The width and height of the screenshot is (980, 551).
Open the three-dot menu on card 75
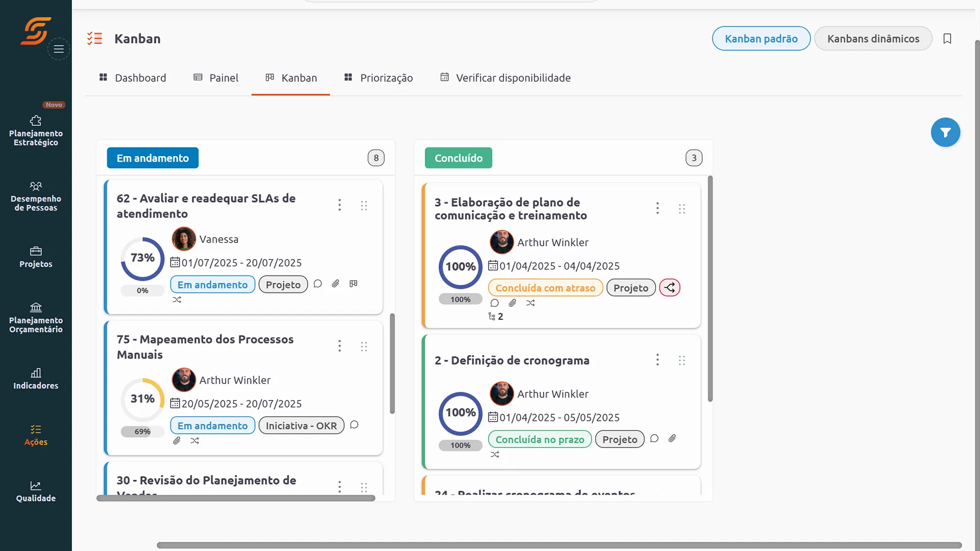click(339, 346)
